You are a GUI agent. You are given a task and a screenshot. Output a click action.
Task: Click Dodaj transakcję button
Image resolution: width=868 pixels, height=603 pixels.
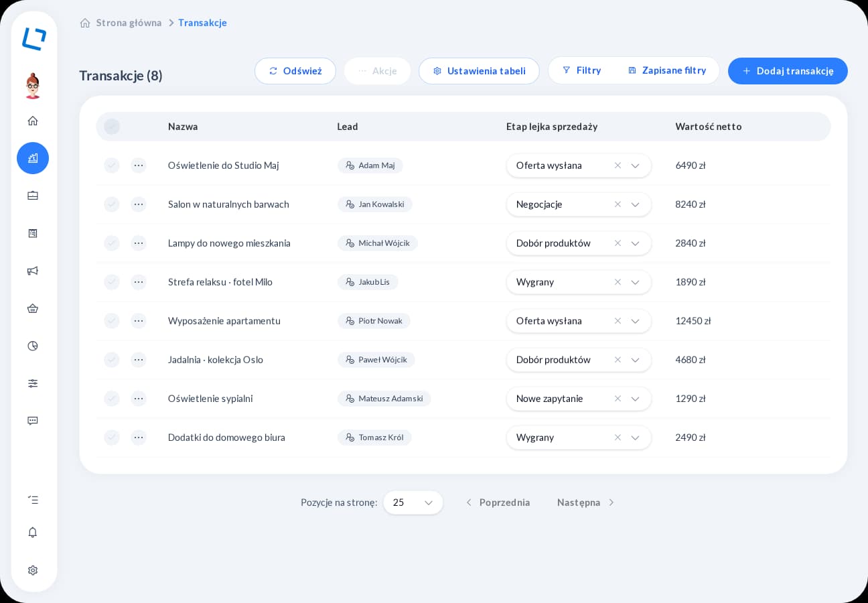click(x=788, y=71)
